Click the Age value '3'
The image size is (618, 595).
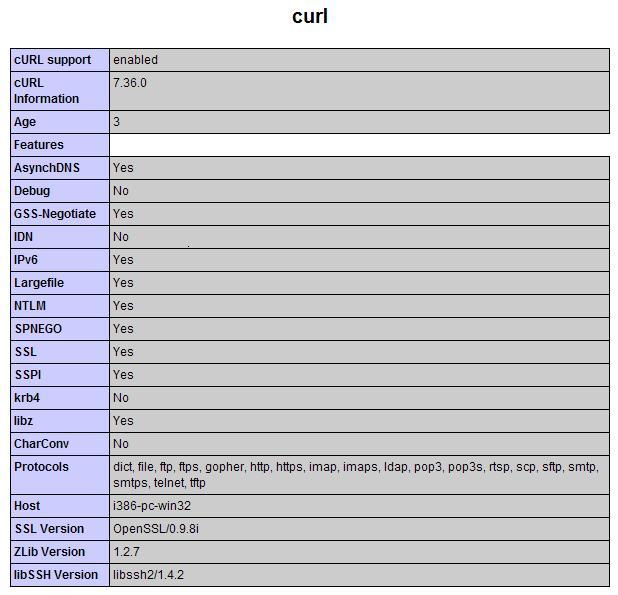tap(116, 122)
